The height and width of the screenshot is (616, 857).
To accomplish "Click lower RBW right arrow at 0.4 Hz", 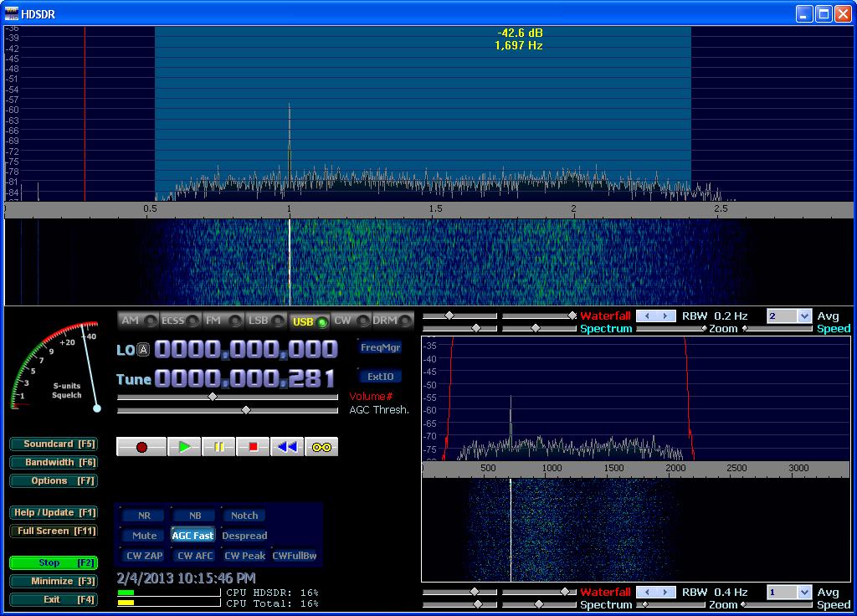I will (665, 593).
